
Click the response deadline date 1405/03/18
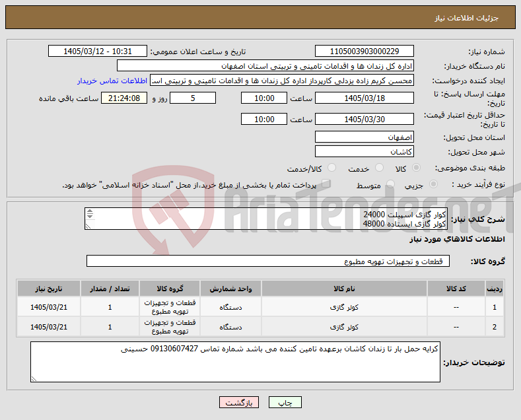(x=364, y=98)
